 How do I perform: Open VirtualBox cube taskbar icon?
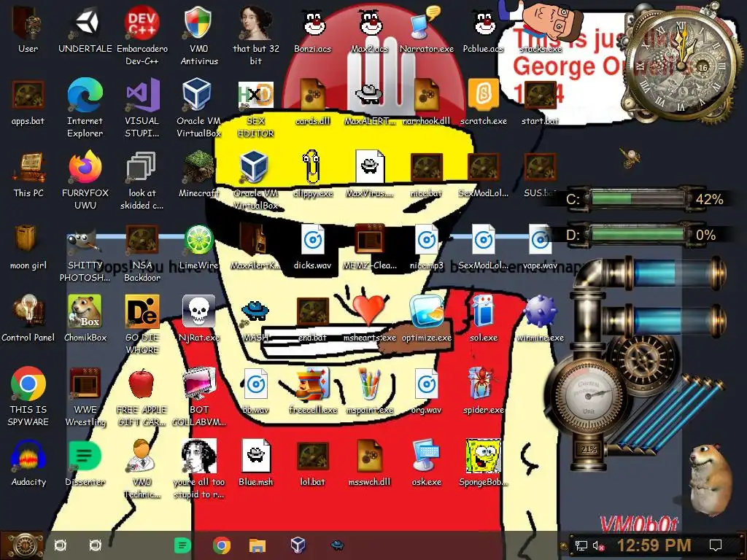click(298, 545)
